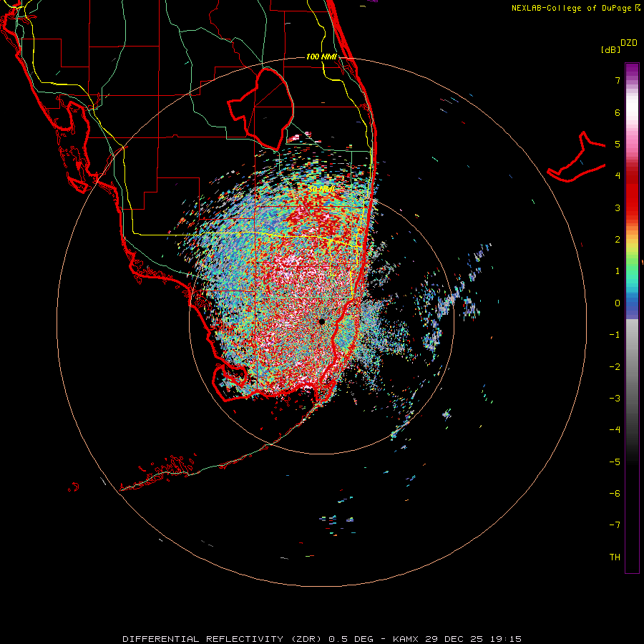Click the 100 NMI range ring label
644x644 pixels.
coord(321,57)
